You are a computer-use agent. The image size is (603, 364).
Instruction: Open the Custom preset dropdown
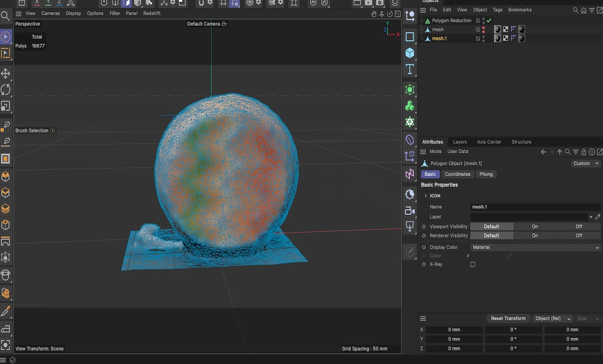click(x=585, y=163)
